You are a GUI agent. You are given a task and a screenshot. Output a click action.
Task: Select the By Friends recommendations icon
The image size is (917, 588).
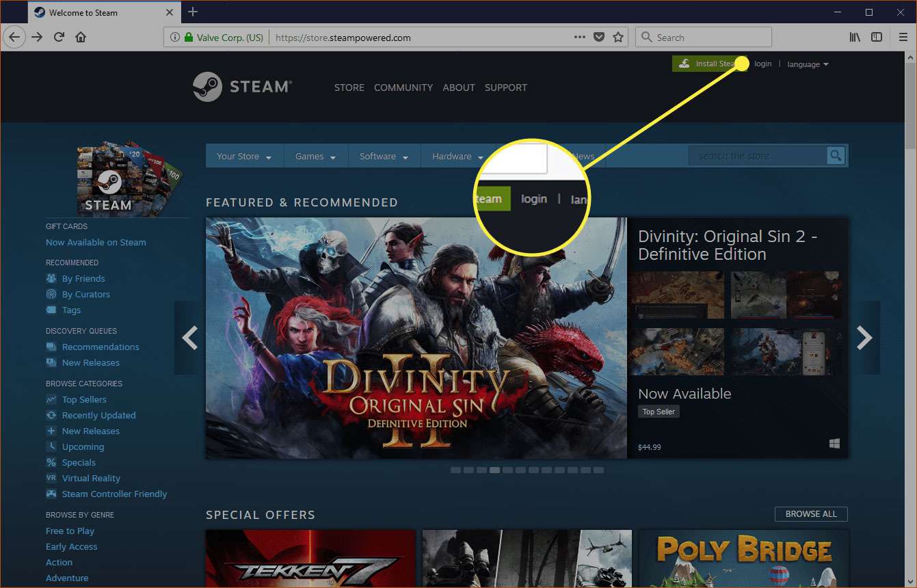coord(52,278)
